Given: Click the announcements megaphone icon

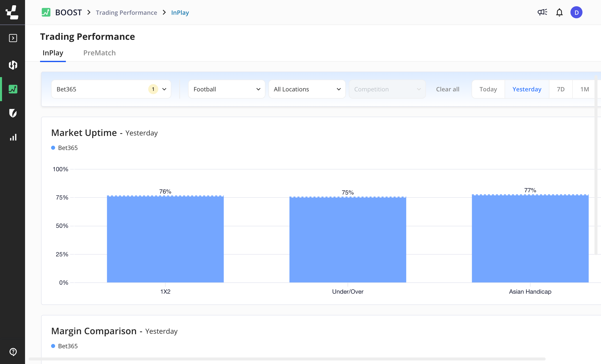Looking at the screenshot, I should (542, 12).
